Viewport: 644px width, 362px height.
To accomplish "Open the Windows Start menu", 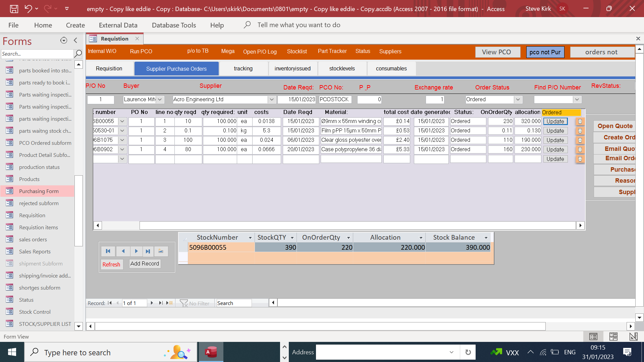I will (x=12, y=352).
